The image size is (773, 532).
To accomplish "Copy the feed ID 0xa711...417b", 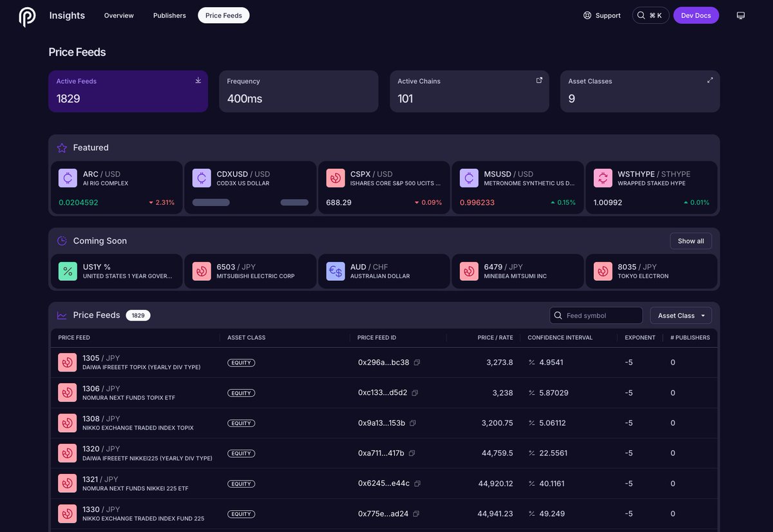I will (x=412, y=453).
